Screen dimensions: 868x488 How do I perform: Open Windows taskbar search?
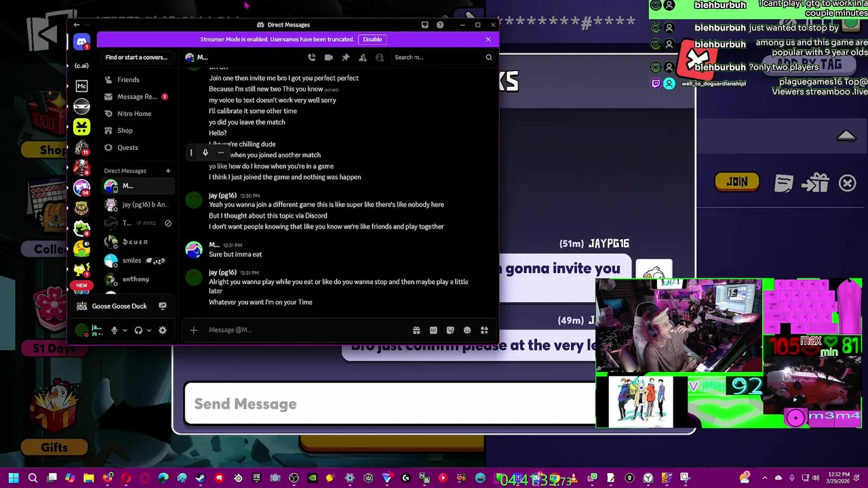point(33,479)
